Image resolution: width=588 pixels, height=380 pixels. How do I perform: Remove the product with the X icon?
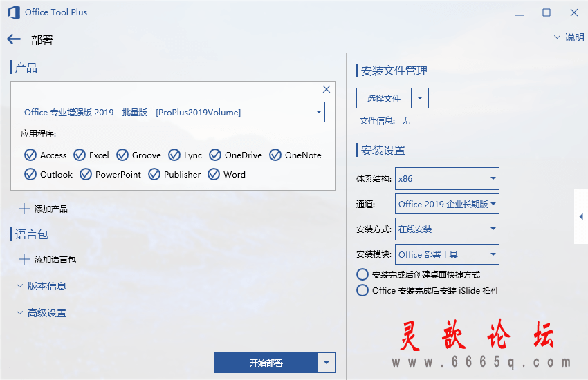click(327, 89)
